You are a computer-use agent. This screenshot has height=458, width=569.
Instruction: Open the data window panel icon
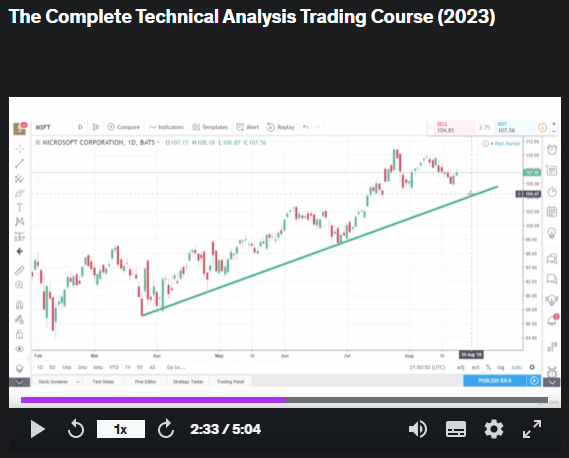552,170
